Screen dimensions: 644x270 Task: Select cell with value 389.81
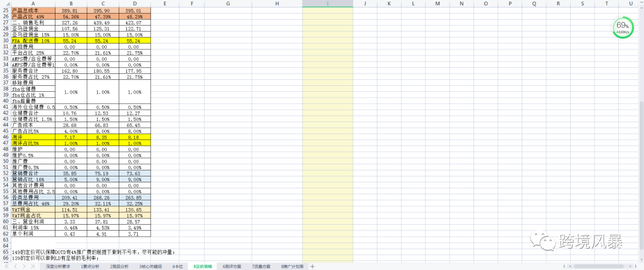pos(71,10)
